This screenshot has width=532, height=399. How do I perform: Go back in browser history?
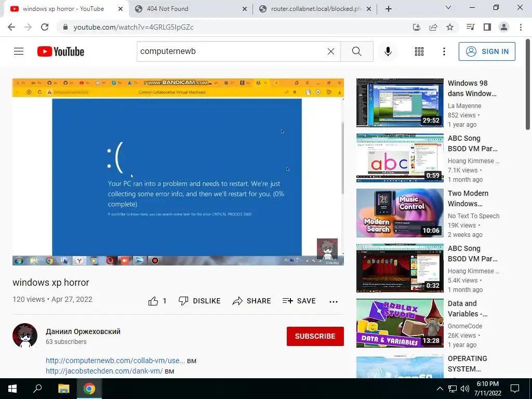pyautogui.click(x=11, y=27)
